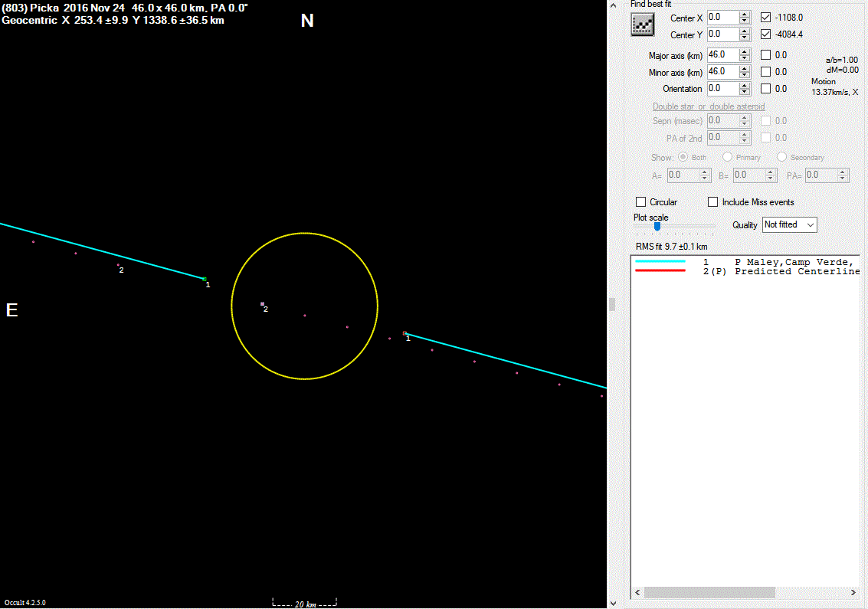Click the PA of 2nd fit checkbox
Screen dimensions: 868x609
tap(765, 137)
